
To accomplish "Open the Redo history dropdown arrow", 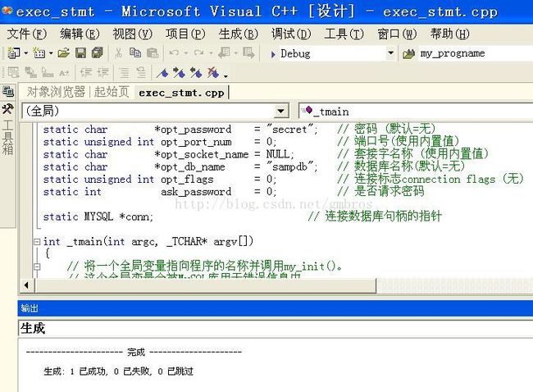I will (x=211, y=53).
